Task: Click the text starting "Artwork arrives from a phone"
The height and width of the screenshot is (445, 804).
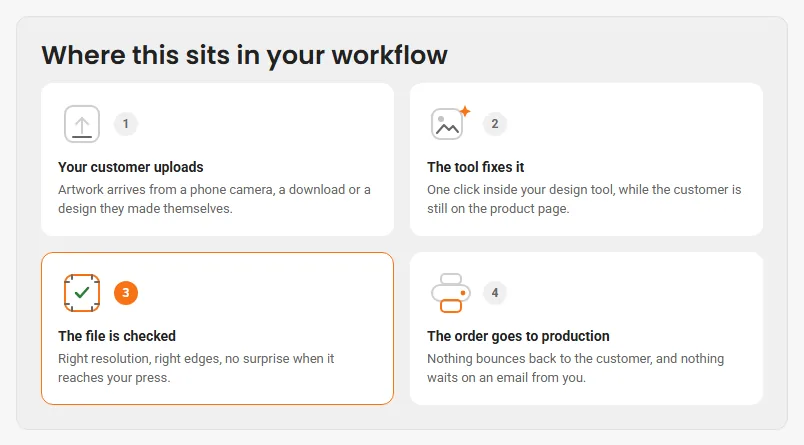Action: pos(214,199)
